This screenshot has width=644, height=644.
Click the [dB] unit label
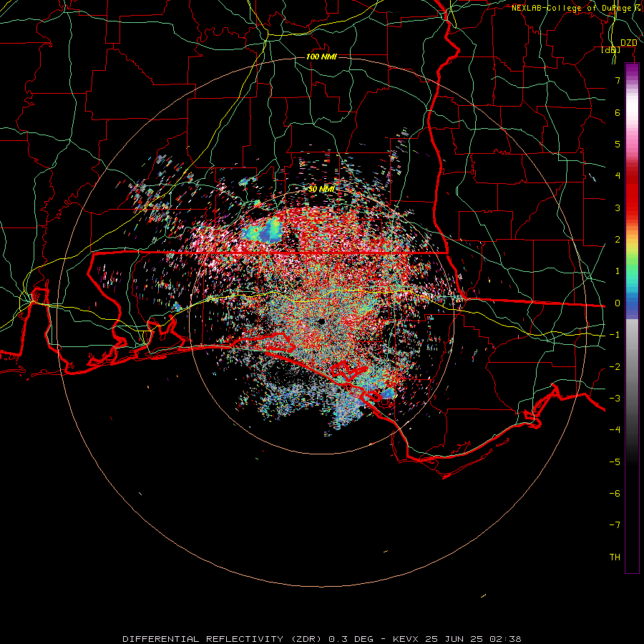tap(611, 50)
